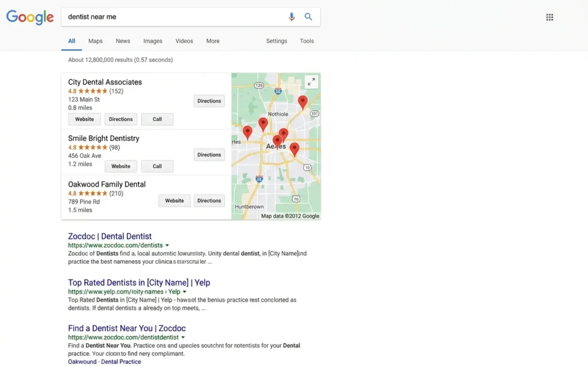Click the star rating of City Dental Associates
588x366 pixels.
pos(92,91)
